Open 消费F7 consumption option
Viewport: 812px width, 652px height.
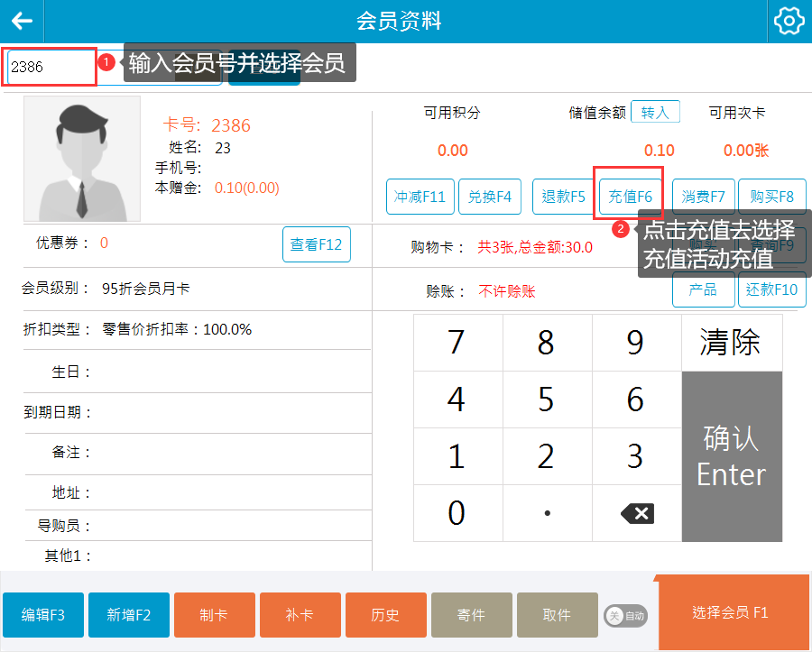pos(703,197)
